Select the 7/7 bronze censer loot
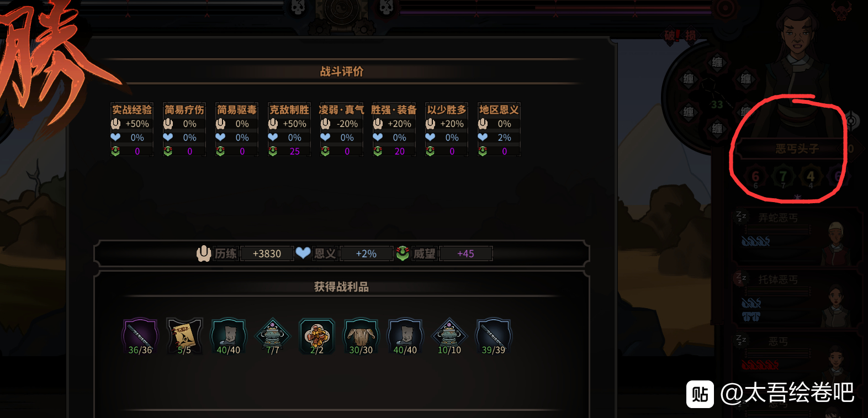Viewport: 868px width, 418px height. point(273,336)
